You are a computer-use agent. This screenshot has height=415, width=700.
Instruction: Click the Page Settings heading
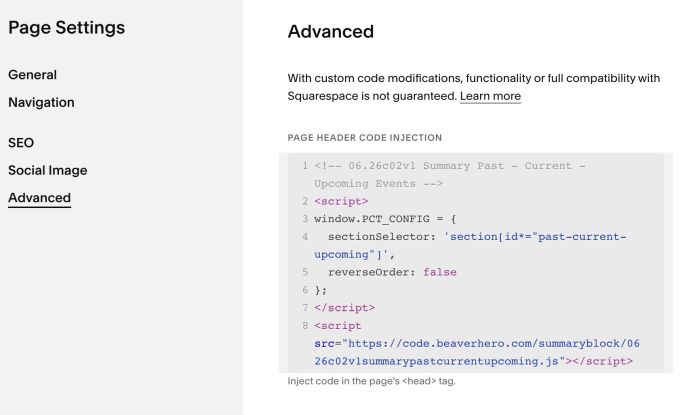[67, 28]
